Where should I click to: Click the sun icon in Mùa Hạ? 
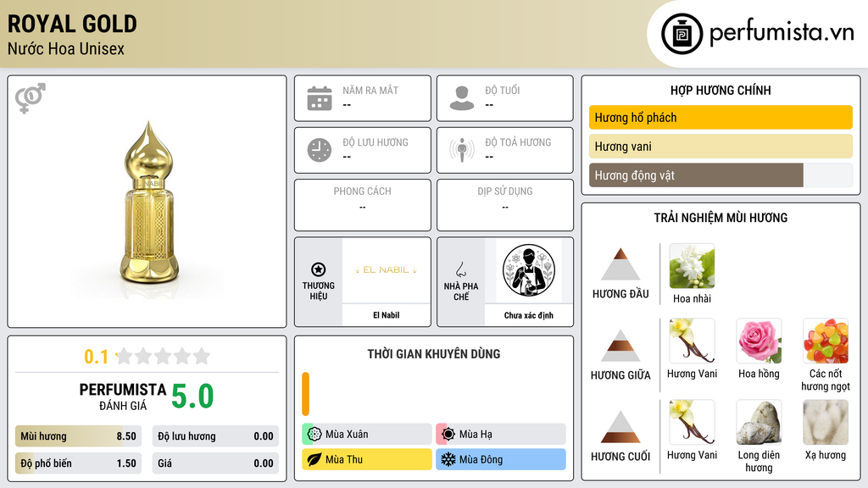coord(448,435)
